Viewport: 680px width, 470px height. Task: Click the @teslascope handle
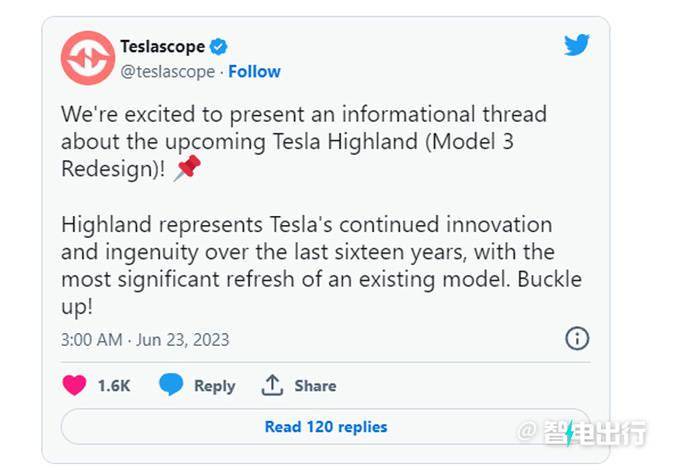pyautogui.click(x=167, y=71)
